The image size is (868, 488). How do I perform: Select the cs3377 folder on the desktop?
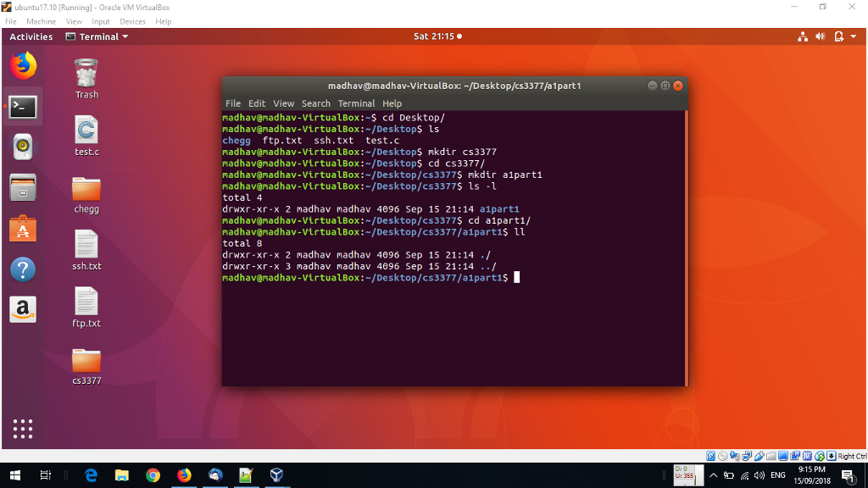(86, 366)
